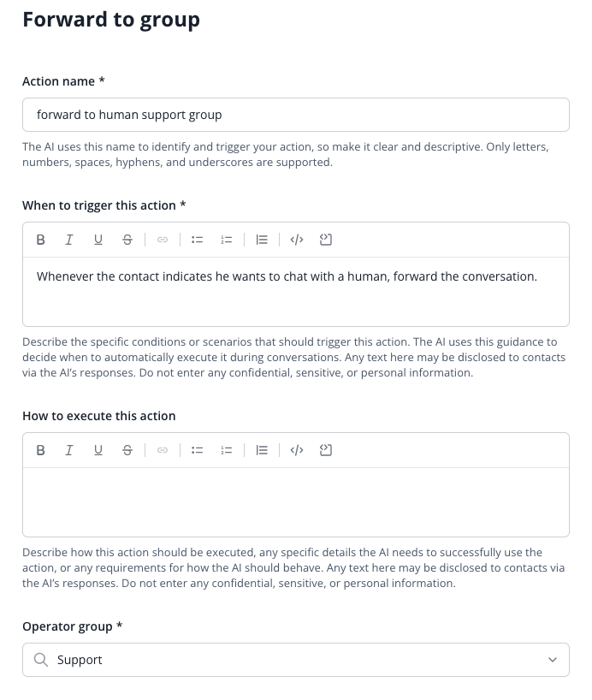Insert code block in trigger condition editor
This screenshot has height=700, width=592.
(x=326, y=240)
